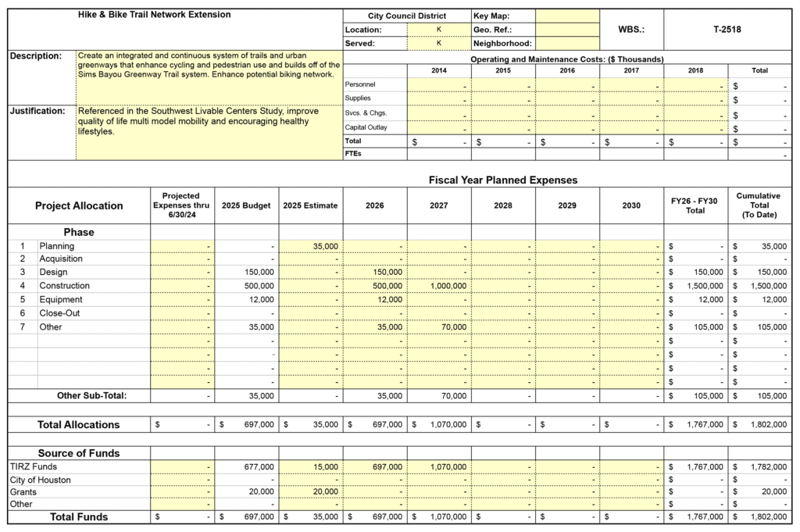This screenshot has width=800, height=532.
Task: Select the WBS number T-2518
Action: coord(727,30)
